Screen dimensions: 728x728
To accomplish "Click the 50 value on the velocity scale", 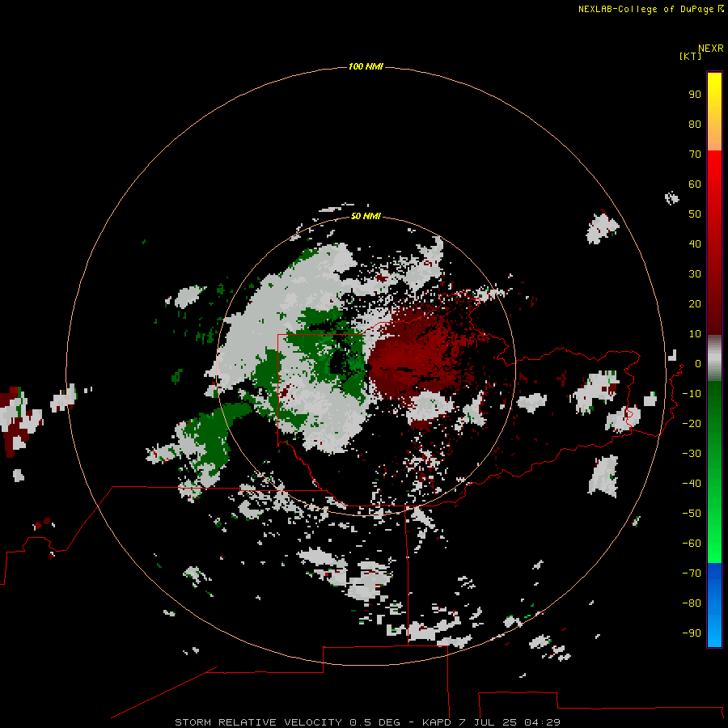I will (695, 214).
